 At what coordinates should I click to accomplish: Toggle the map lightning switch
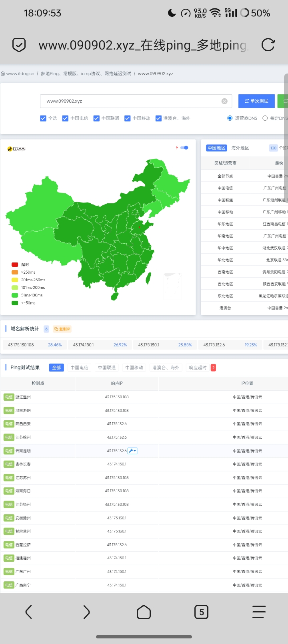(x=184, y=148)
